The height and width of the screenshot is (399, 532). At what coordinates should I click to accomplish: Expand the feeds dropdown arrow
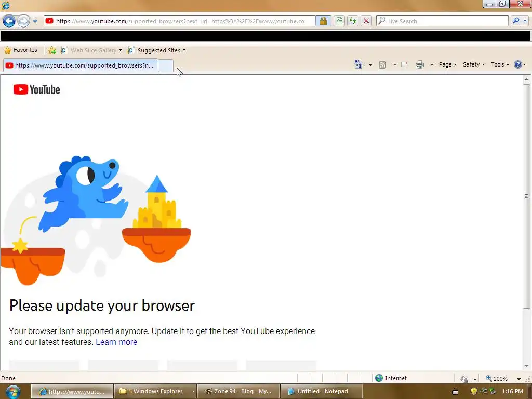pyautogui.click(x=395, y=64)
